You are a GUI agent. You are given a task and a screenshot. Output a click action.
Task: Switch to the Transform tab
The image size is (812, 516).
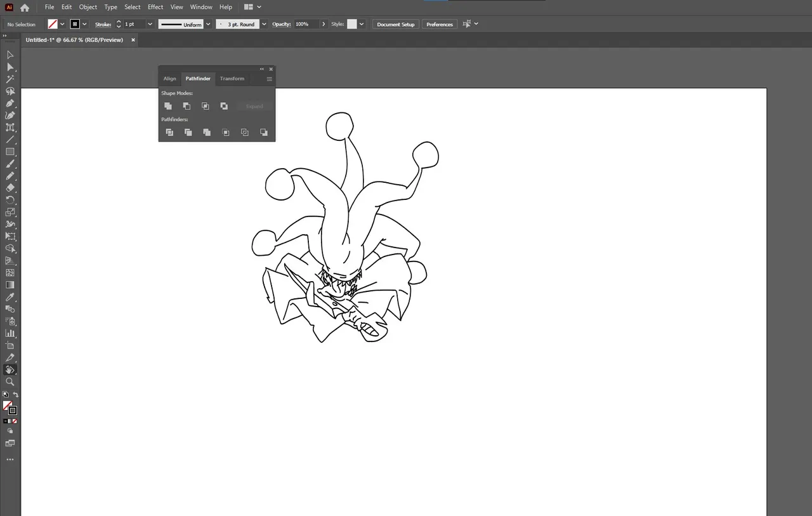tap(232, 79)
